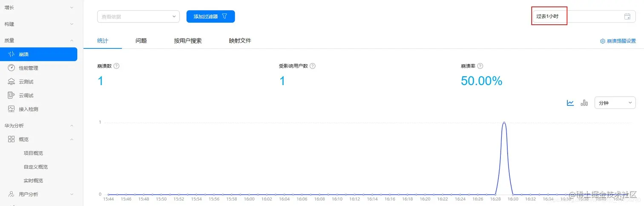The height and width of the screenshot is (206, 644).
Task: Open 自定义概览 page
Action: (36, 167)
